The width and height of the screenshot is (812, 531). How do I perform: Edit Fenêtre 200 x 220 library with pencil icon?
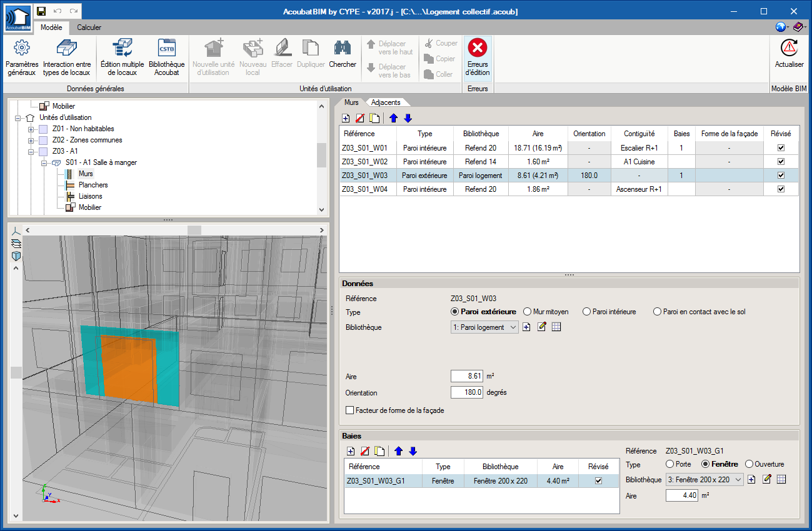(x=766, y=479)
